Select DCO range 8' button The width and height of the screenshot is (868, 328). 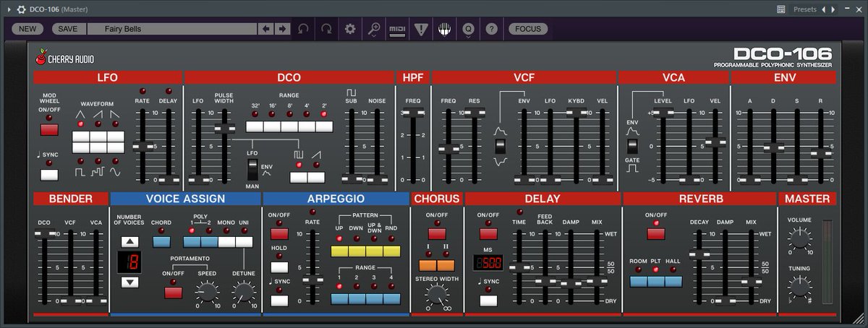(290, 126)
